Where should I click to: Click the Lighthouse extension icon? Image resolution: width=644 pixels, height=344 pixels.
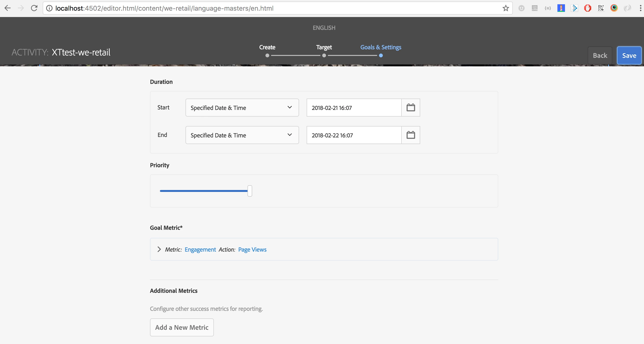(x=561, y=8)
